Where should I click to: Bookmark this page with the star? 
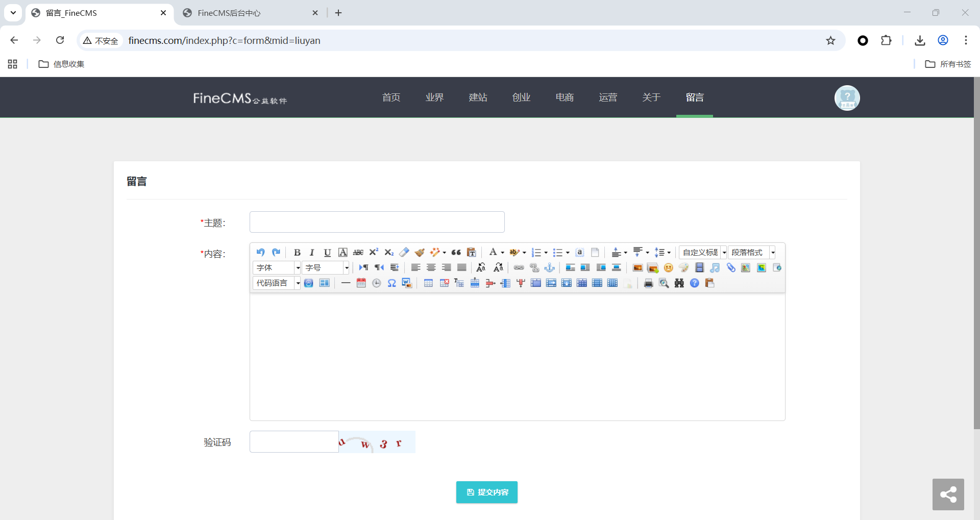click(831, 40)
